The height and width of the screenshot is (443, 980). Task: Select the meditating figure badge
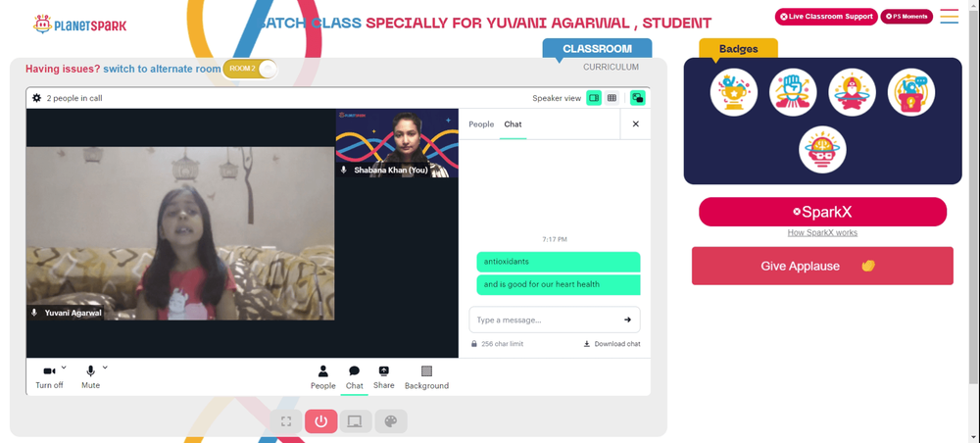pos(852,92)
